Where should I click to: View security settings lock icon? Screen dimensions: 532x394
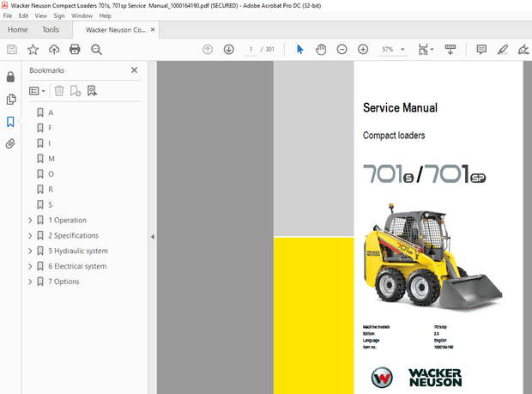pyautogui.click(x=10, y=77)
